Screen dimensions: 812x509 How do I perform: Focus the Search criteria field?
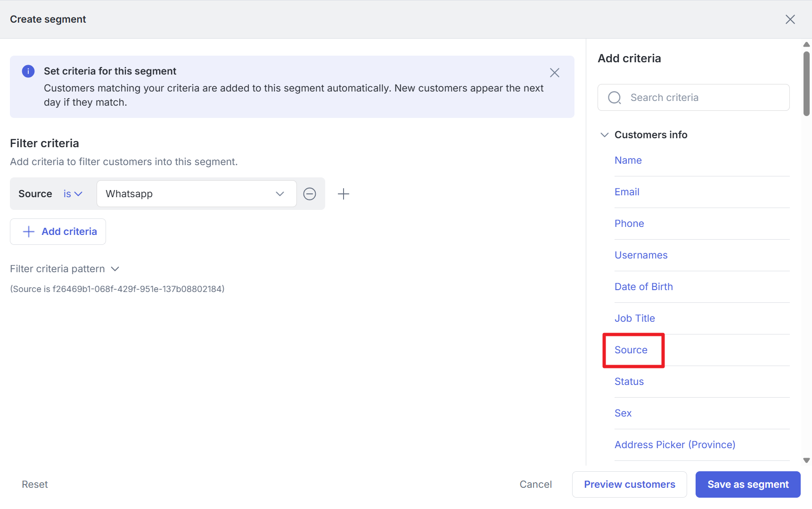pos(694,98)
